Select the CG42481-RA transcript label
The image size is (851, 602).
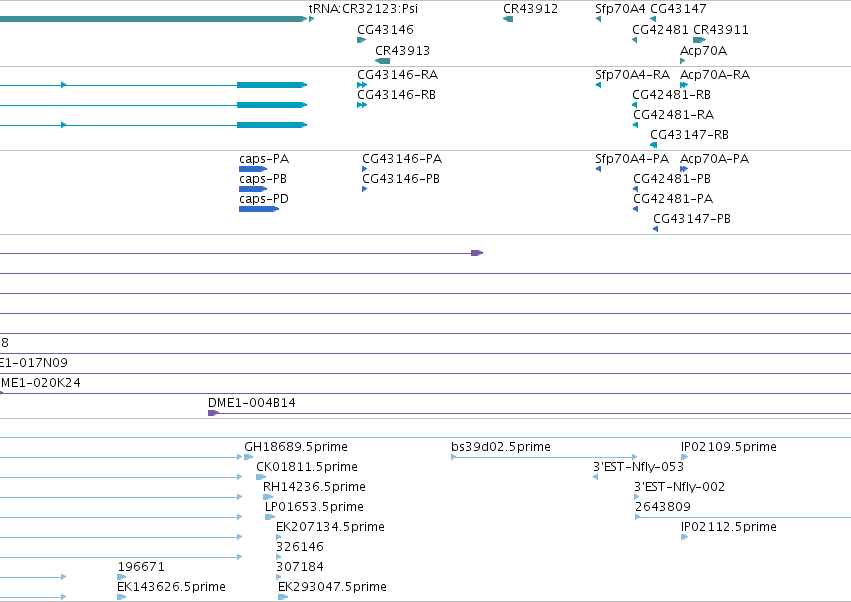(674, 115)
